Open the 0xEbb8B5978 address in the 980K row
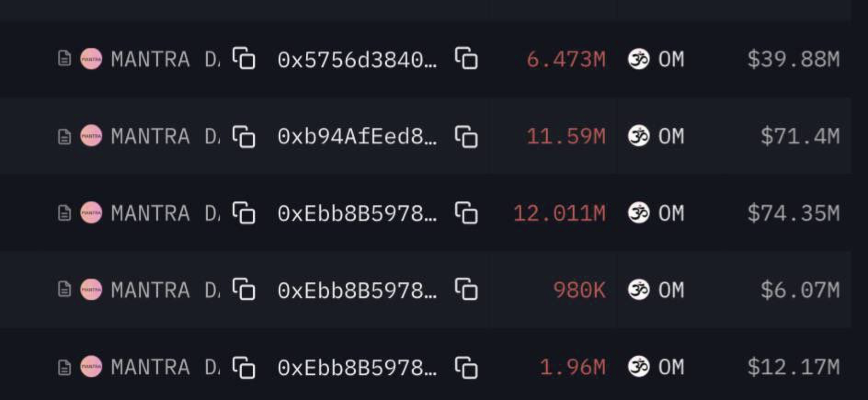 point(357,291)
